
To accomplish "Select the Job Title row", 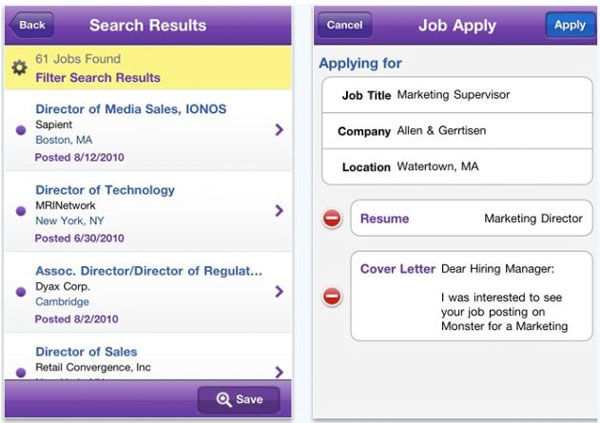I will [455, 96].
